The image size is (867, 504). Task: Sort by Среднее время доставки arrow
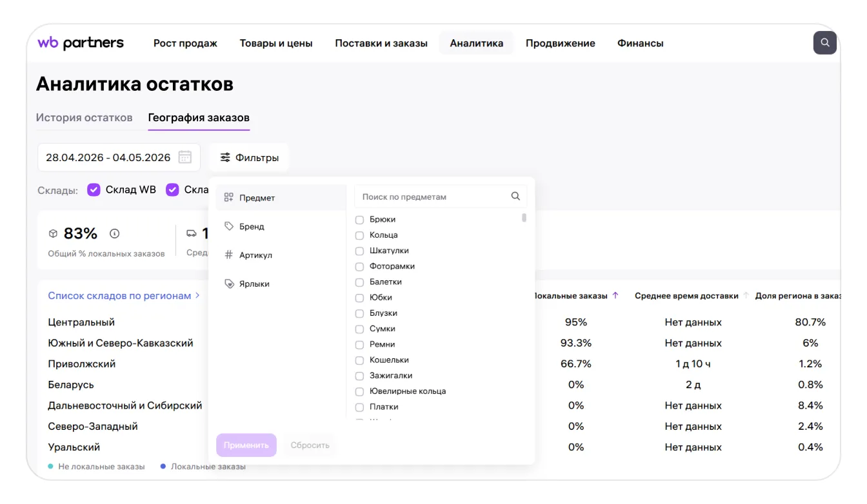click(x=746, y=296)
